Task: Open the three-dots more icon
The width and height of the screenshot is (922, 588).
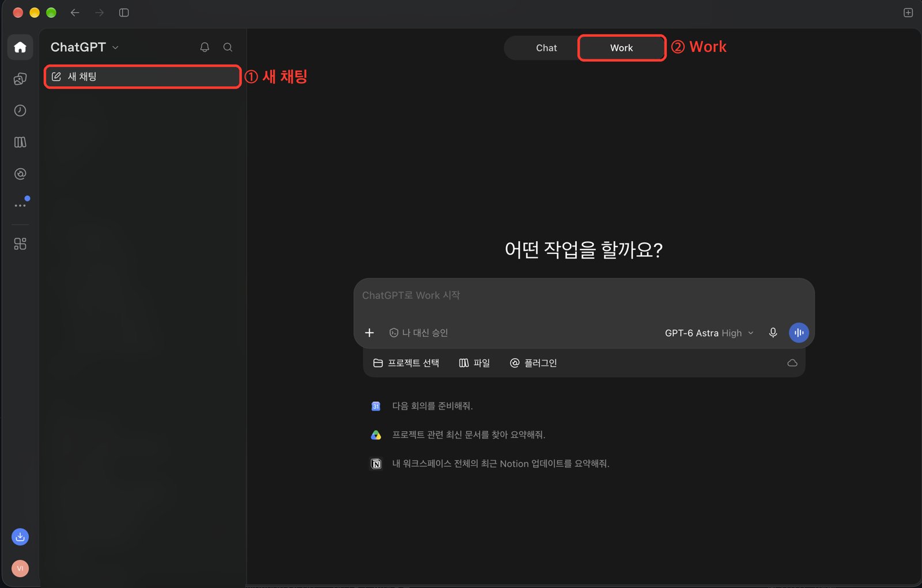Action: 20,205
